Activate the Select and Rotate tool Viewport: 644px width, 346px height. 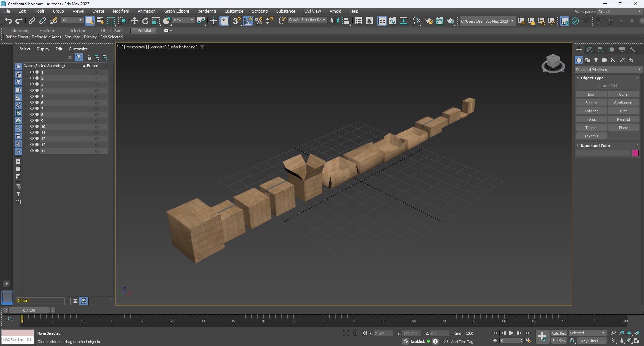click(x=145, y=21)
